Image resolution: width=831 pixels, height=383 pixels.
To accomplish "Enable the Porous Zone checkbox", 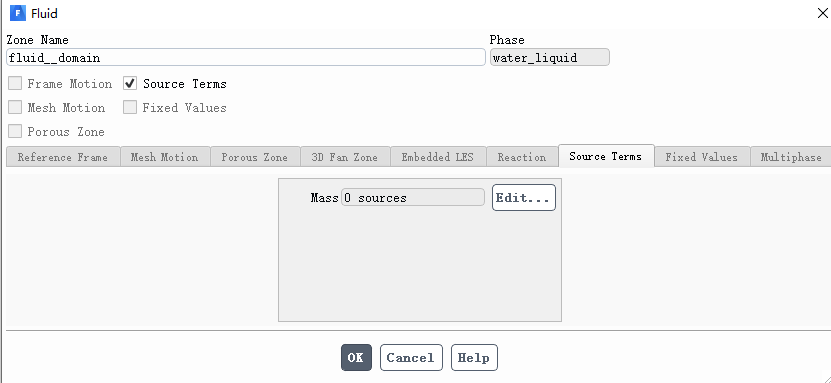I will pyautogui.click(x=15, y=131).
